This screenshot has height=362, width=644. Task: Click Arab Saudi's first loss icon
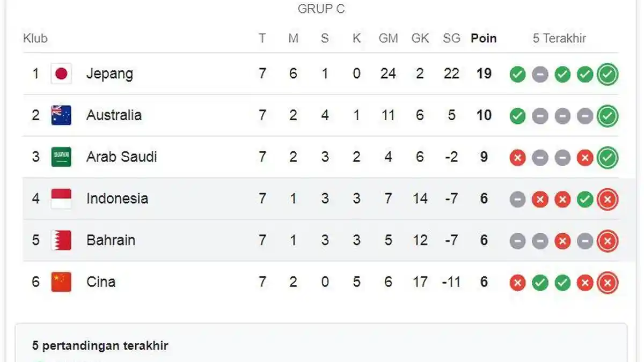tap(517, 158)
